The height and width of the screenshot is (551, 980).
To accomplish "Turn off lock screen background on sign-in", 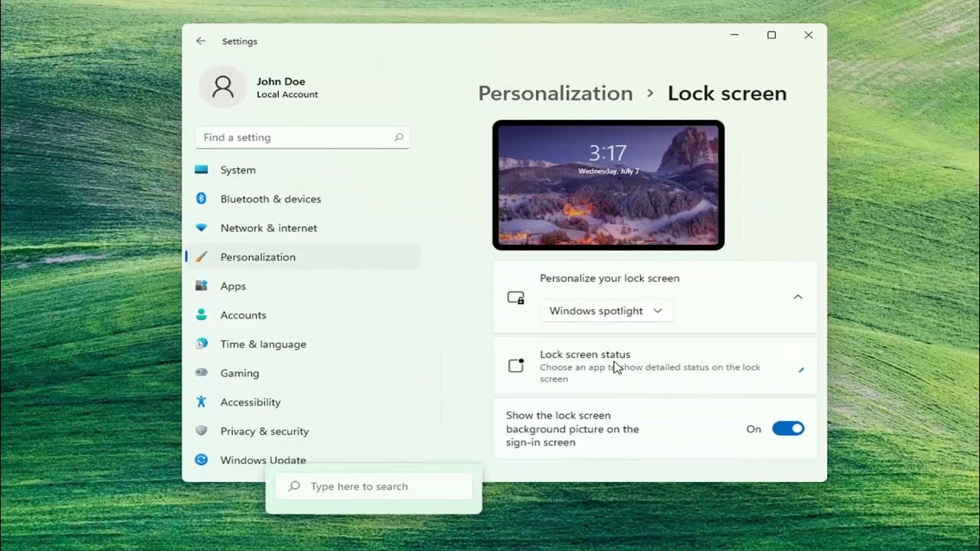I will [x=788, y=429].
